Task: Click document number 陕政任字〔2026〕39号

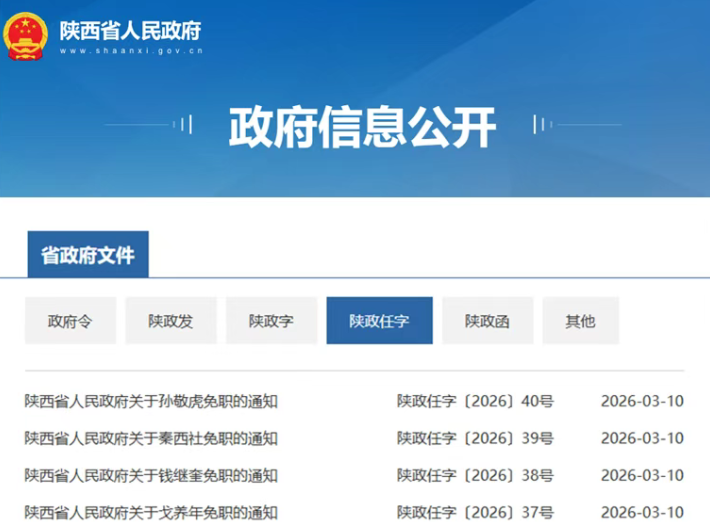Action: click(x=474, y=438)
